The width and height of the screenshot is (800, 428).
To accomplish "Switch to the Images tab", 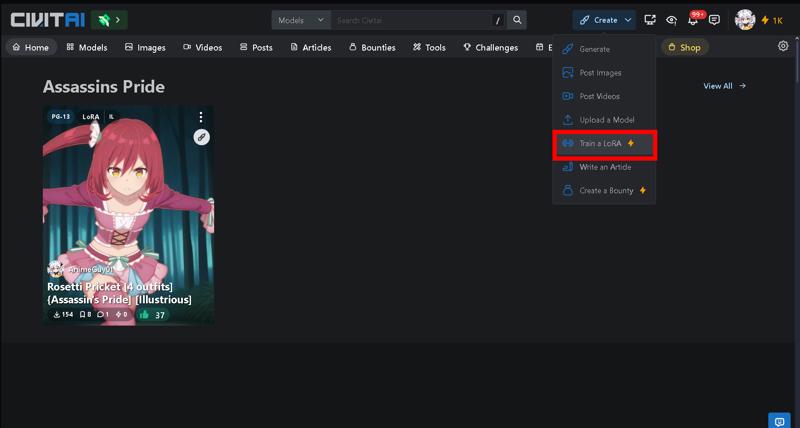I will (x=145, y=47).
